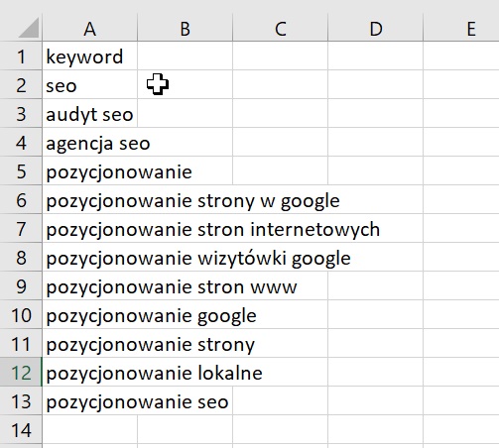Select column A header

(x=89, y=28)
